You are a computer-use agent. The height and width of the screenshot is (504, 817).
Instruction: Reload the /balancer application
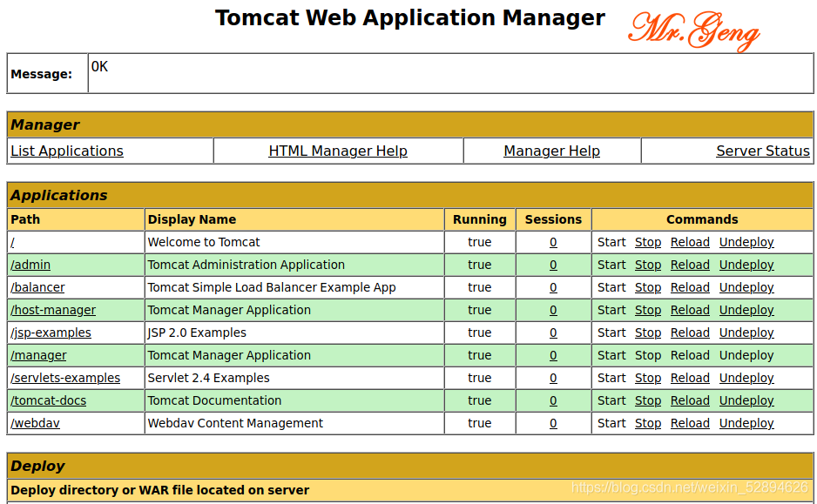690,287
